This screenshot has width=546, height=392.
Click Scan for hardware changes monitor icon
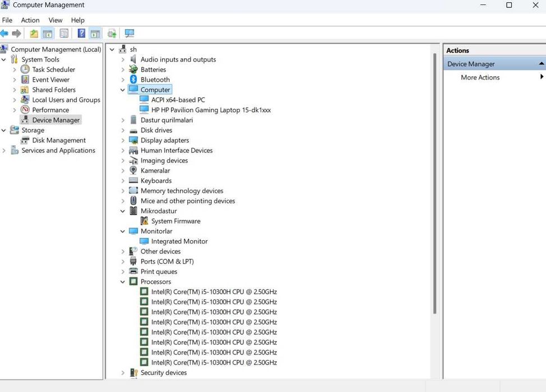tap(129, 34)
